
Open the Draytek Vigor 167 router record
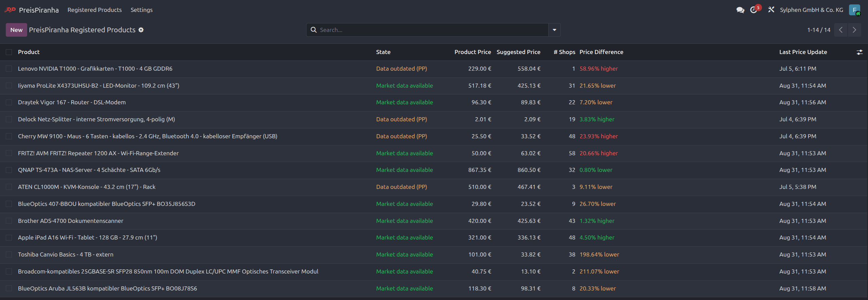coord(72,102)
